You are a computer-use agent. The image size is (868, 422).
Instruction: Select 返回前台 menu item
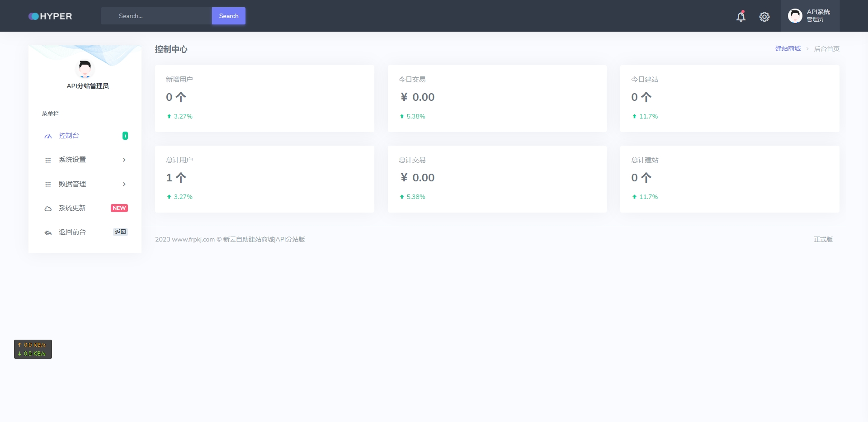tap(85, 232)
